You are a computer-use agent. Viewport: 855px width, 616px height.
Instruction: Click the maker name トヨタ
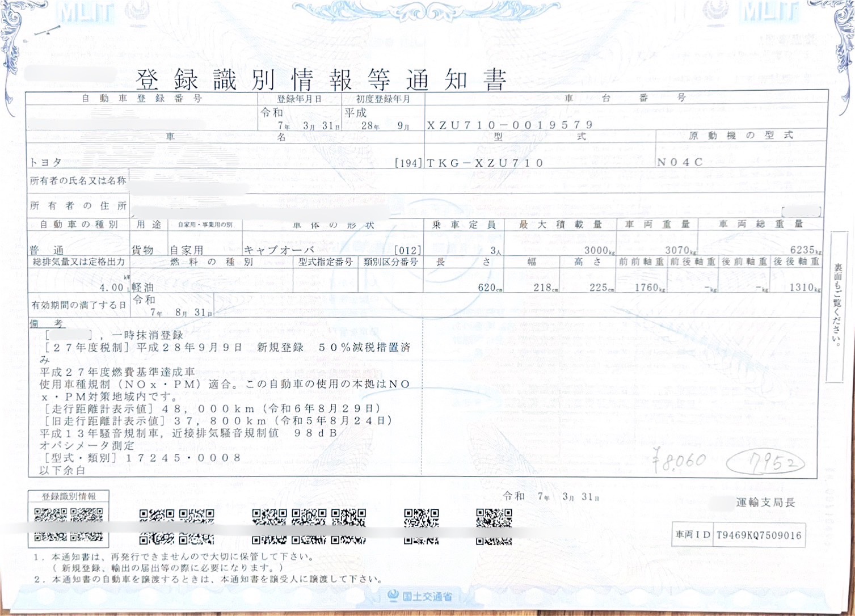(x=46, y=162)
